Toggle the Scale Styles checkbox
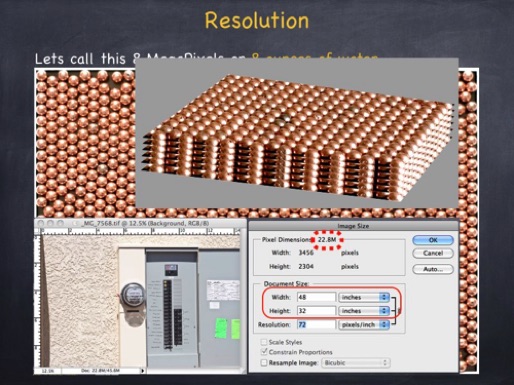This screenshot has width=514, height=385. coord(264,342)
